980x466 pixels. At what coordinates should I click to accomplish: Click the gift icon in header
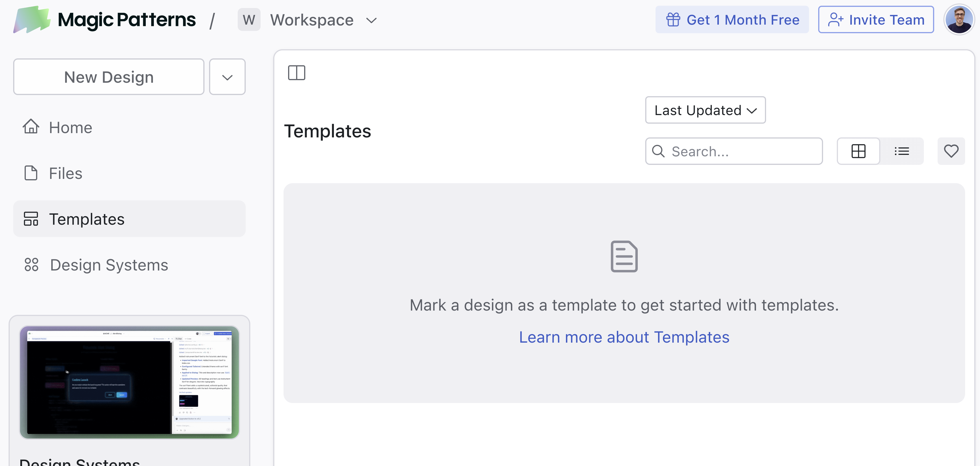pos(673,20)
